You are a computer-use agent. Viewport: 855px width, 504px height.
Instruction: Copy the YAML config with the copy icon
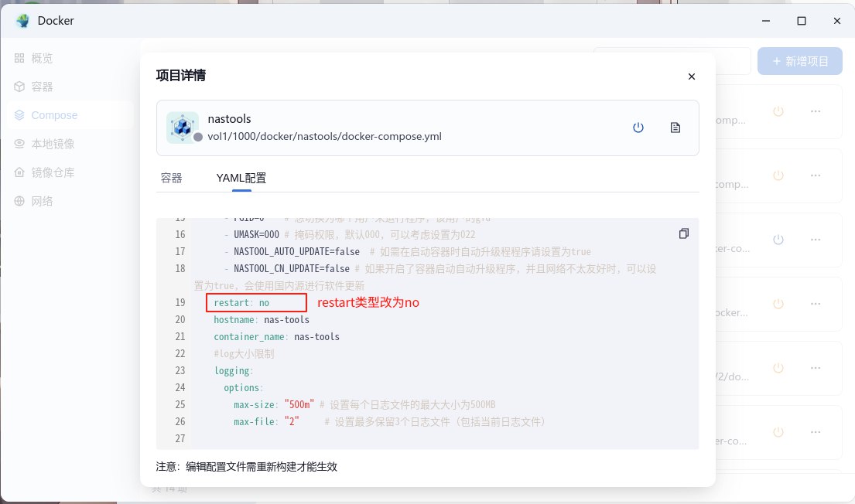tap(684, 233)
